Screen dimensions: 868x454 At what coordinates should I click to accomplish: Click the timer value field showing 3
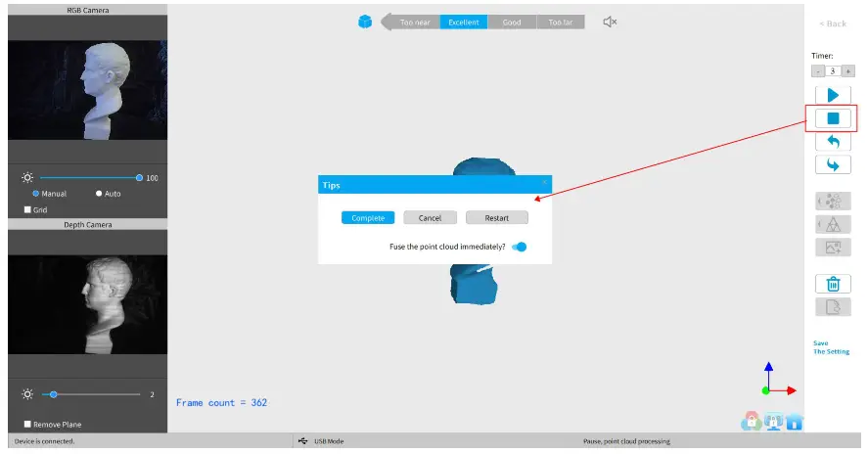[x=833, y=71]
